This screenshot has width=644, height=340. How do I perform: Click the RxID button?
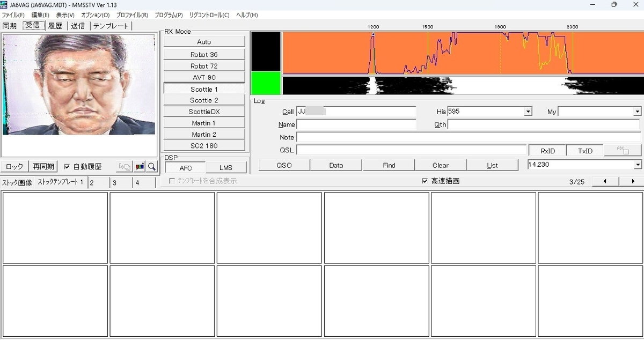[x=547, y=151]
